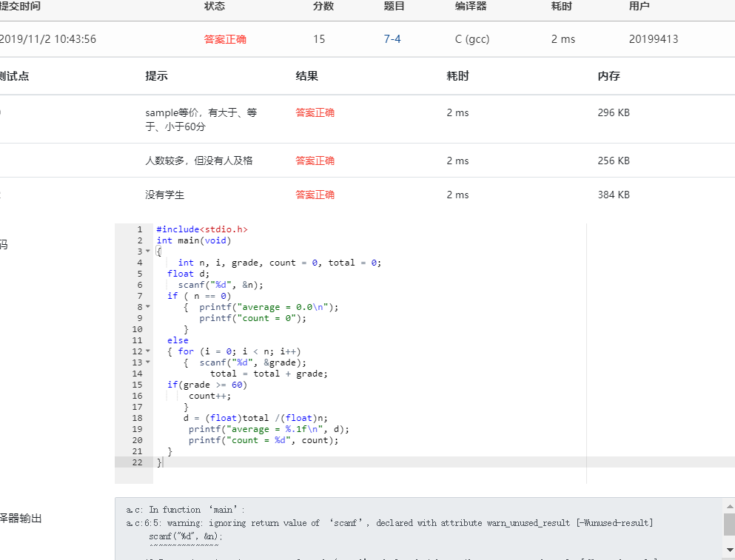This screenshot has height=560, width=735.
Task: Click line number 22 in gutter
Action: coord(137,462)
